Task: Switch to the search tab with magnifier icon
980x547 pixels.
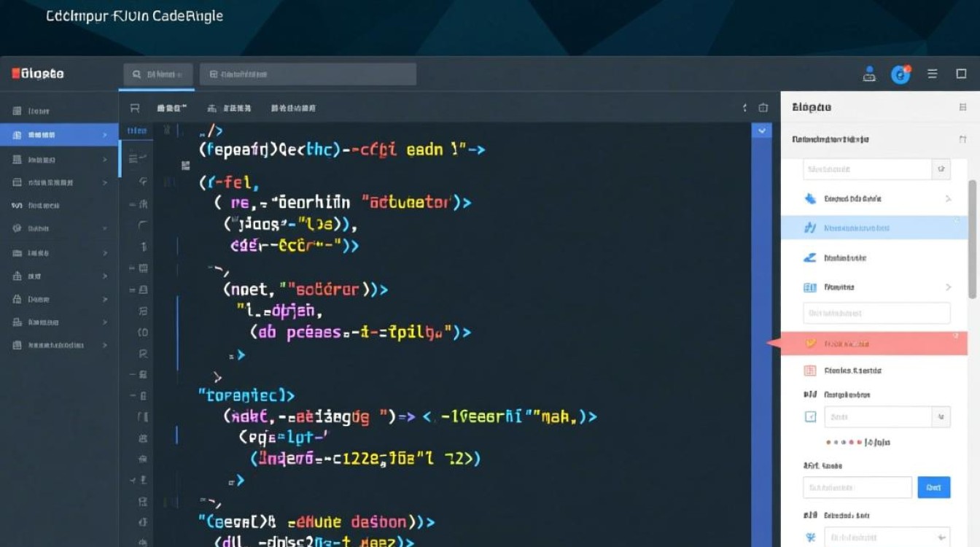Action: pos(157,74)
